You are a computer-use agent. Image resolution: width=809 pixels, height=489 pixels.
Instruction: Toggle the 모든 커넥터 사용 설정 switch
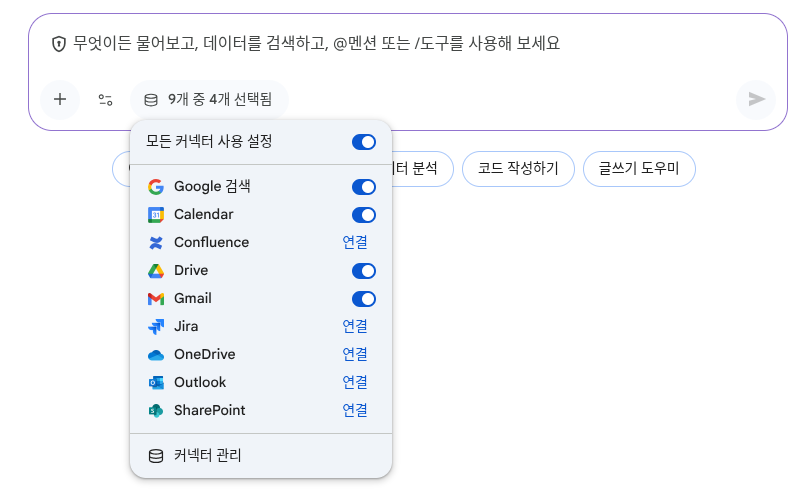tap(363, 142)
